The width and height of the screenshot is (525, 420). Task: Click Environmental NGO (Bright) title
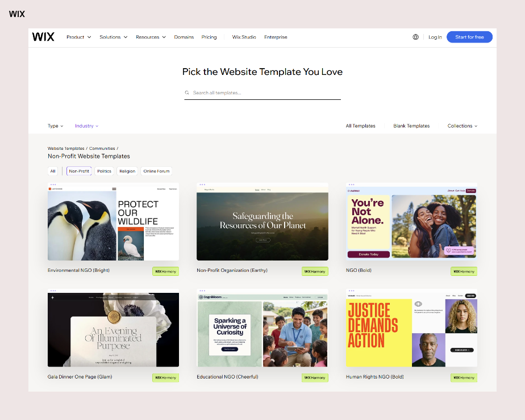78,270
